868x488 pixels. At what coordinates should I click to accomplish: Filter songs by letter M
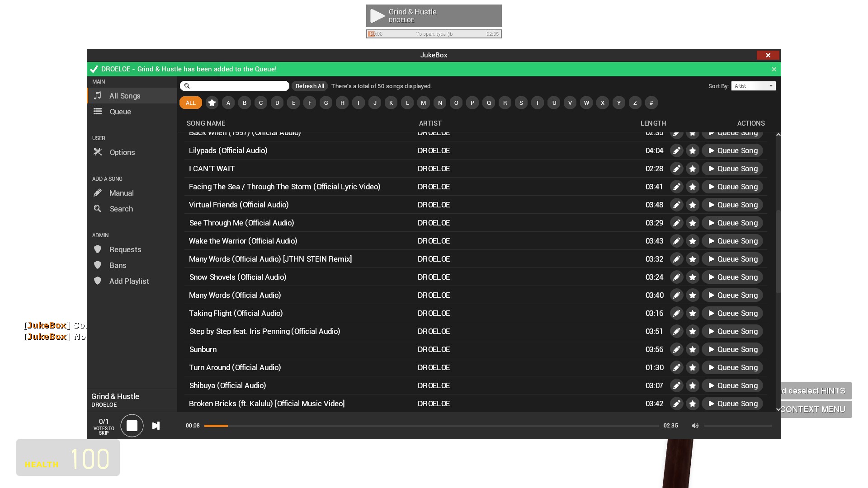click(x=424, y=103)
